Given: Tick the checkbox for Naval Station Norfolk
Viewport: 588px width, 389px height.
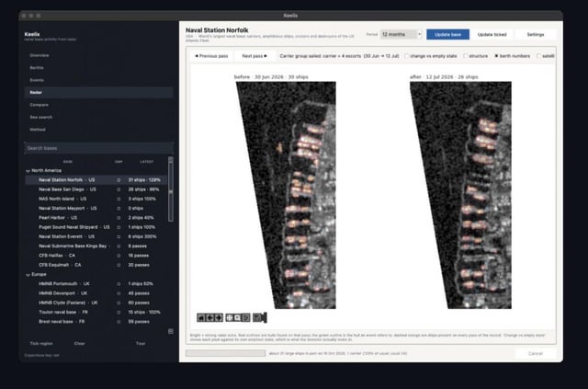Looking at the screenshot, I should [x=119, y=180].
